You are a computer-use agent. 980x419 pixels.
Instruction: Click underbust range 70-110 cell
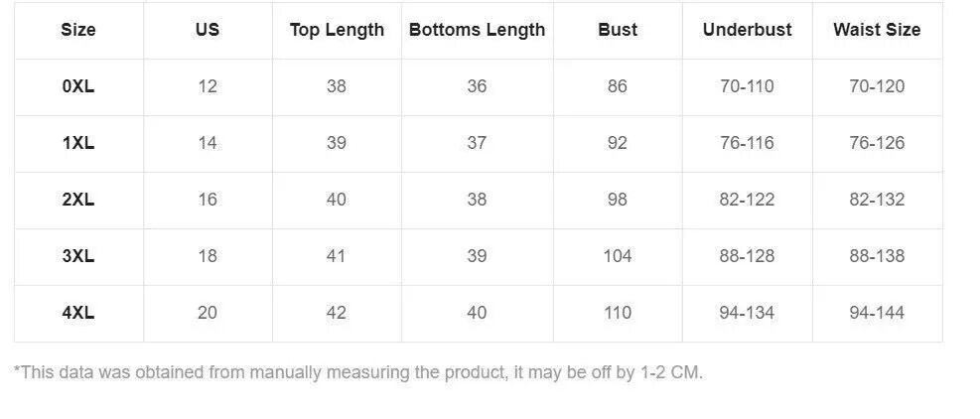[747, 86]
